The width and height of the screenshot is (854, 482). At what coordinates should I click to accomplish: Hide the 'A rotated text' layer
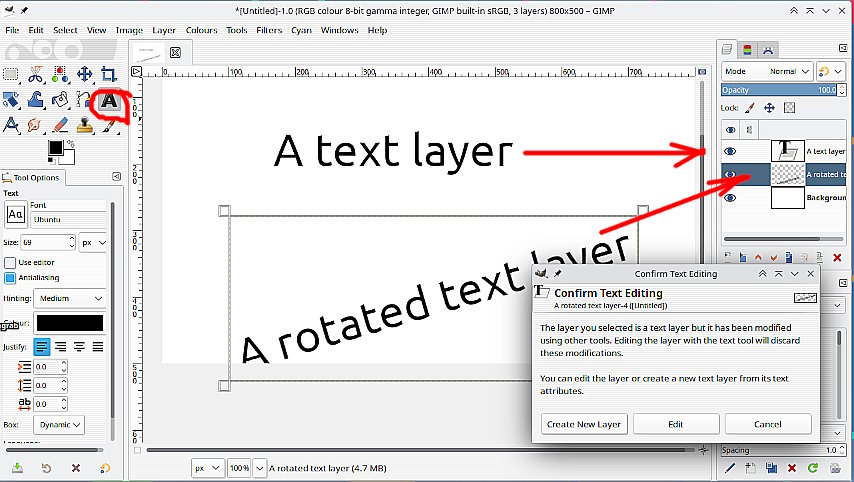730,174
